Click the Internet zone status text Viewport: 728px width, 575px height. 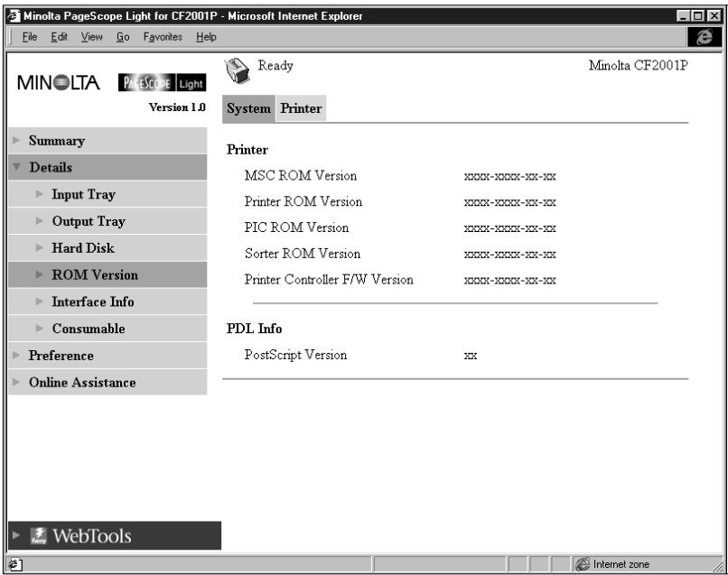[x=621, y=564]
